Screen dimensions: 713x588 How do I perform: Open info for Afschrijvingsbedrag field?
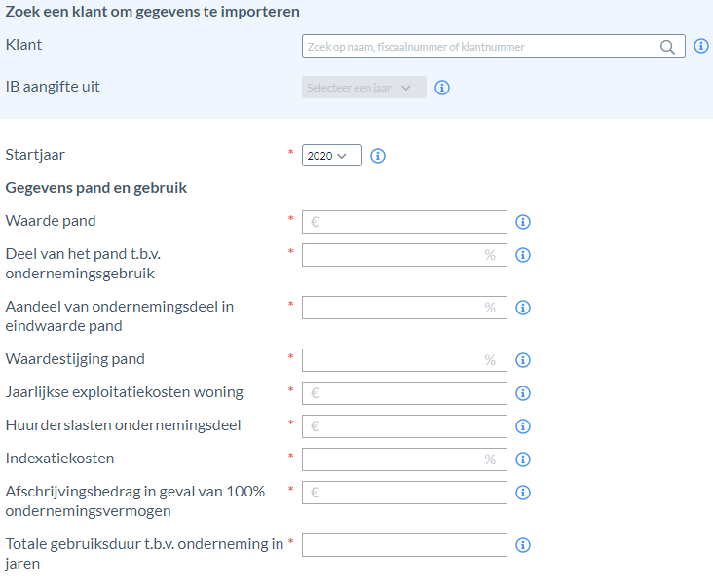tap(523, 493)
